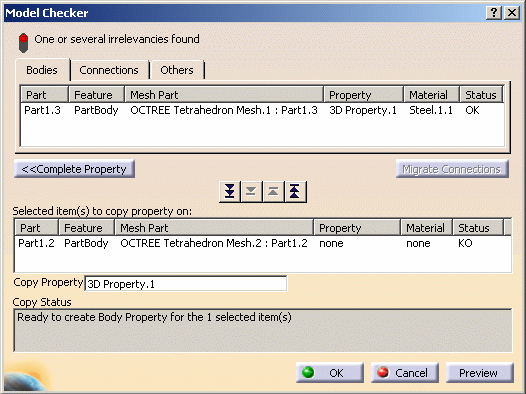Image resolution: width=526 pixels, height=394 pixels.
Task: Open the Others tab
Action: click(177, 70)
